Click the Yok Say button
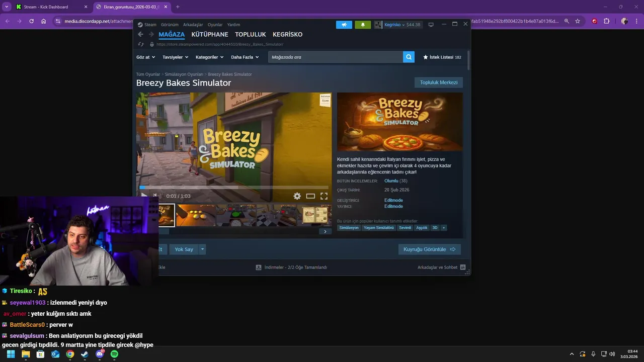The height and width of the screenshot is (362, 644). point(184,249)
